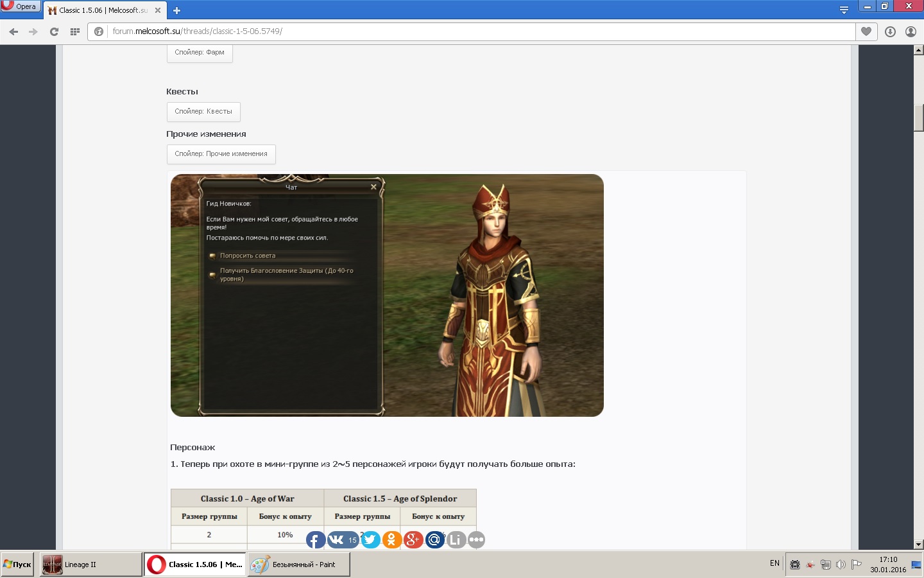Share via the Mail.ru @ icon
This screenshot has height=578, width=924.
pos(434,539)
